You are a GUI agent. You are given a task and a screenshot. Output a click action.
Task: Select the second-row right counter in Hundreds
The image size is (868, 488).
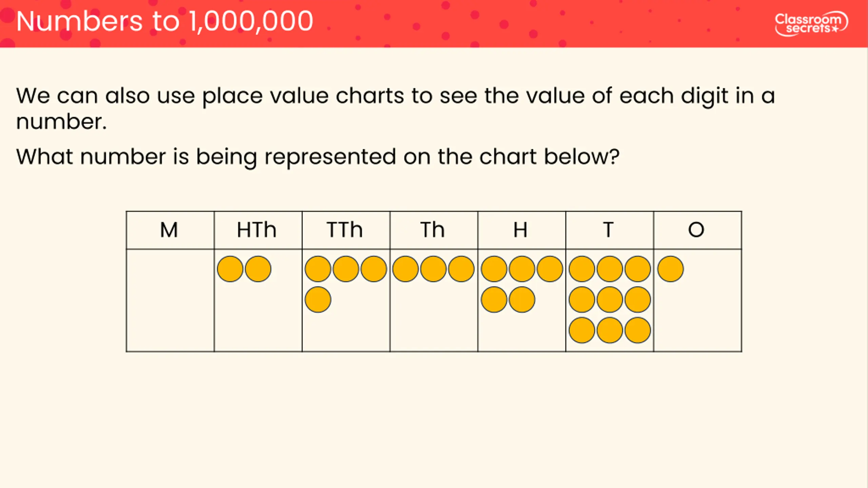click(x=522, y=300)
